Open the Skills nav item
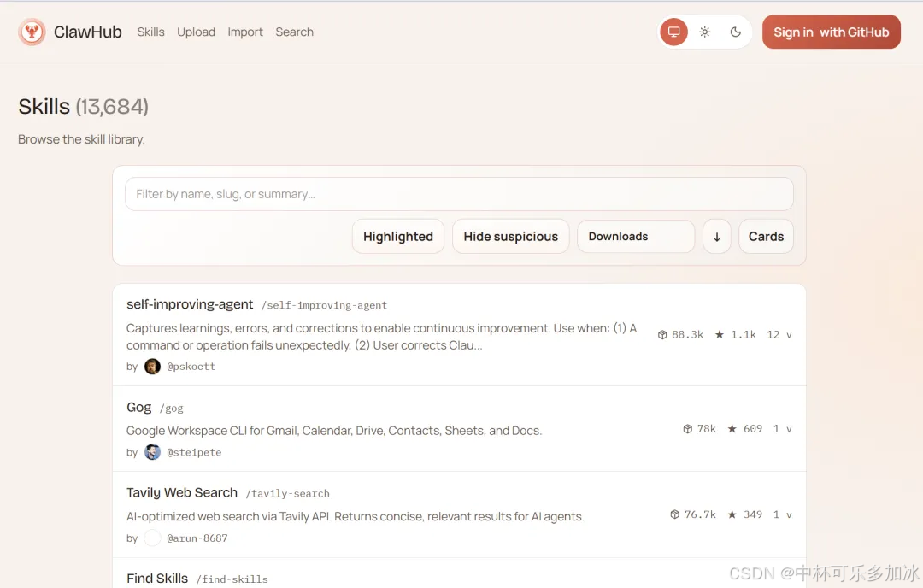The width and height of the screenshot is (923, 588). coord(150,32)
